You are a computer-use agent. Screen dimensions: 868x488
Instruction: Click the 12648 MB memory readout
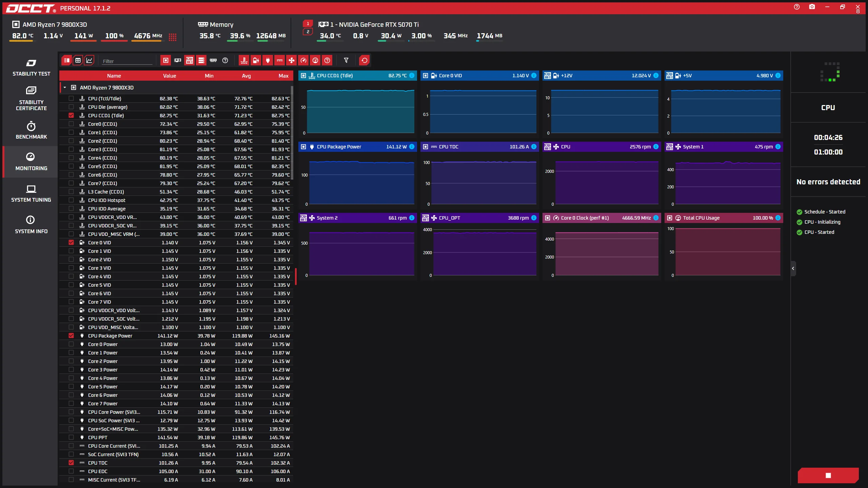(271, 36)
